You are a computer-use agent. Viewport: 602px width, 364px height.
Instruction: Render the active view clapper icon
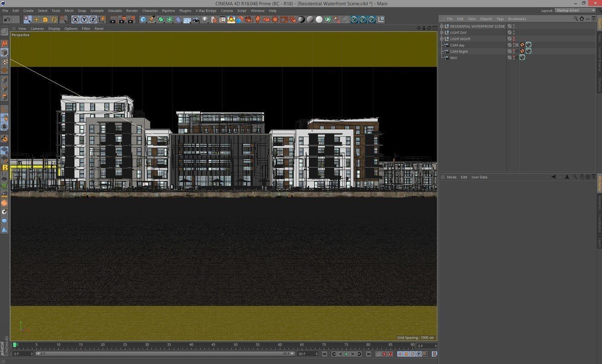coord(113,20)
